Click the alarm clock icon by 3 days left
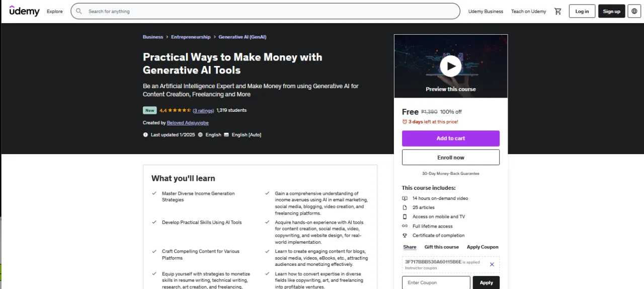Image resolution: width=644 pixels, height=289 pixels. (405, 122)
